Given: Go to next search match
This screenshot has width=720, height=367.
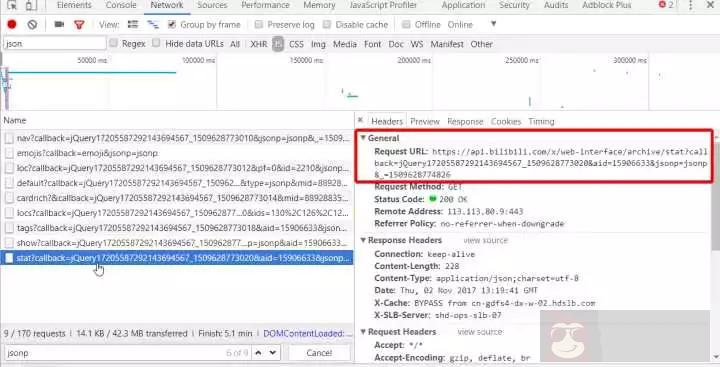Looking at the screenshot, I should [x=273, y=353].
